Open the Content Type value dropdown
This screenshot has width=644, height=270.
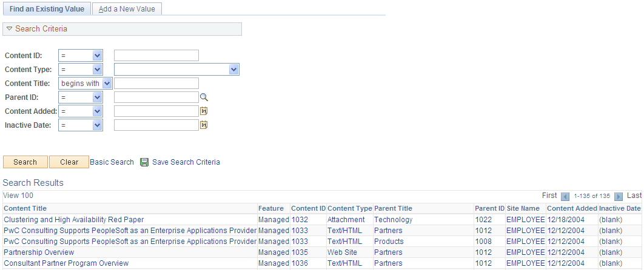[176, 69]
